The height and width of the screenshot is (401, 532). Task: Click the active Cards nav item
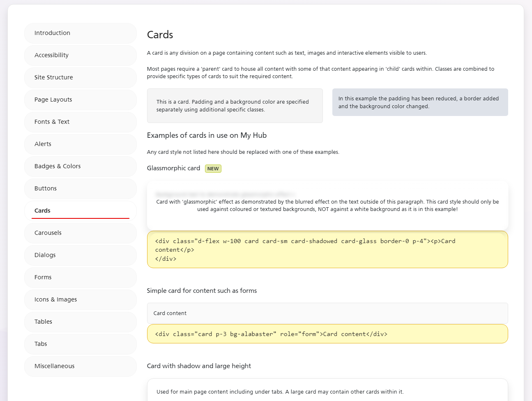80,211
